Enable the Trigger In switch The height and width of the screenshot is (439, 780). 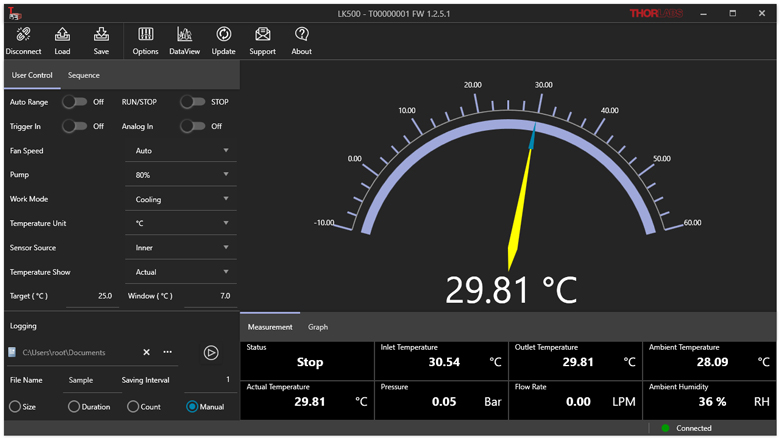tap(74, 126)
